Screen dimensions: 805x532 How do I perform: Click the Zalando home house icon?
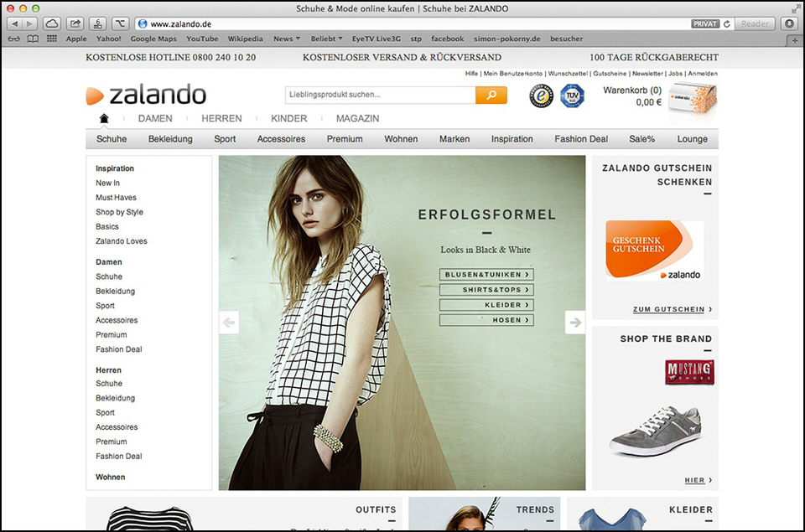[104, 118]
